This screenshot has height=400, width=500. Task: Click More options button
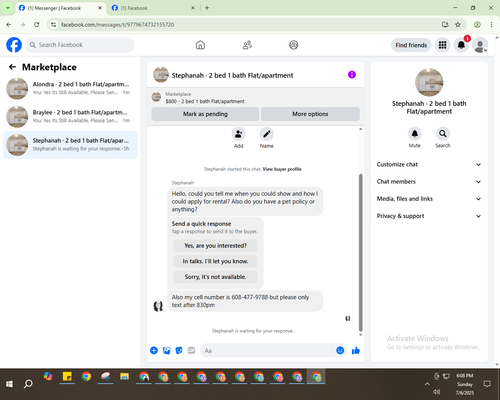(310, 114)
